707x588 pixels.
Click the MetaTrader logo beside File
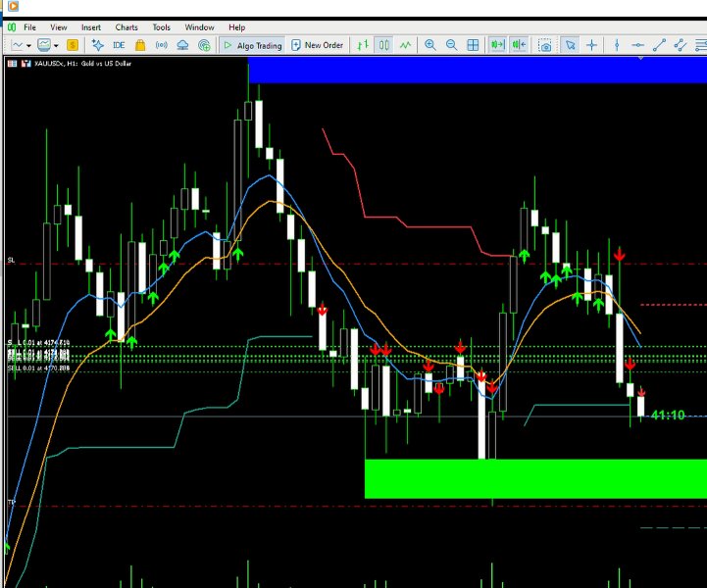tap(12, 27)
